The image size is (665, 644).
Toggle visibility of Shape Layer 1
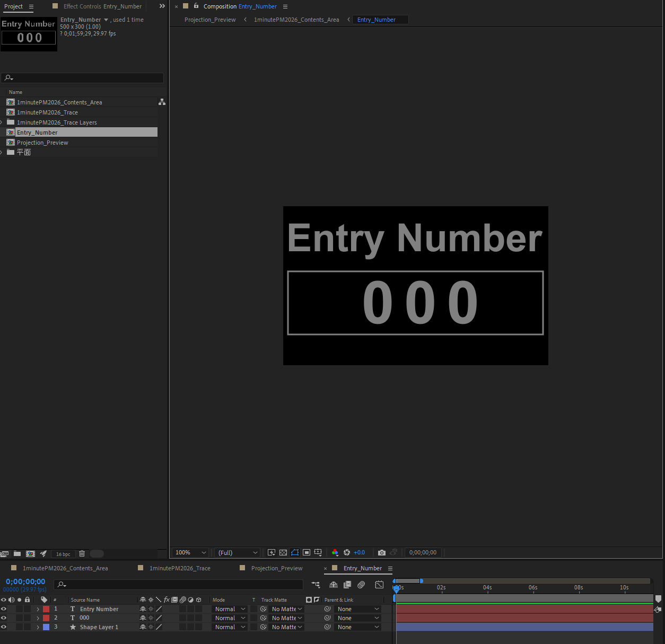pyautogui.click(x=4, y=627)
